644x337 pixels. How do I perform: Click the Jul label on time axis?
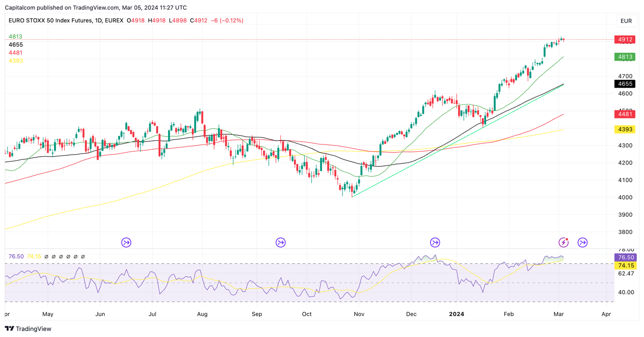(152, 315)
